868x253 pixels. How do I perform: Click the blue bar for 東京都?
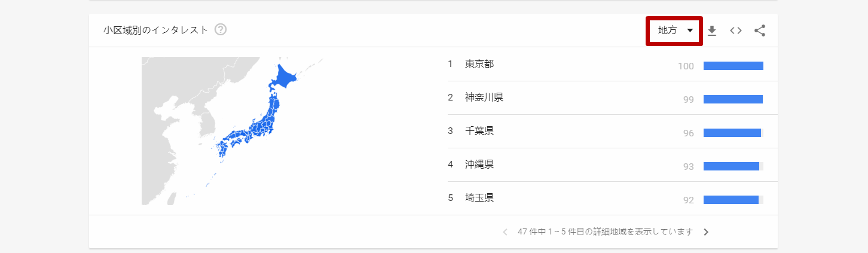[733, 66]
